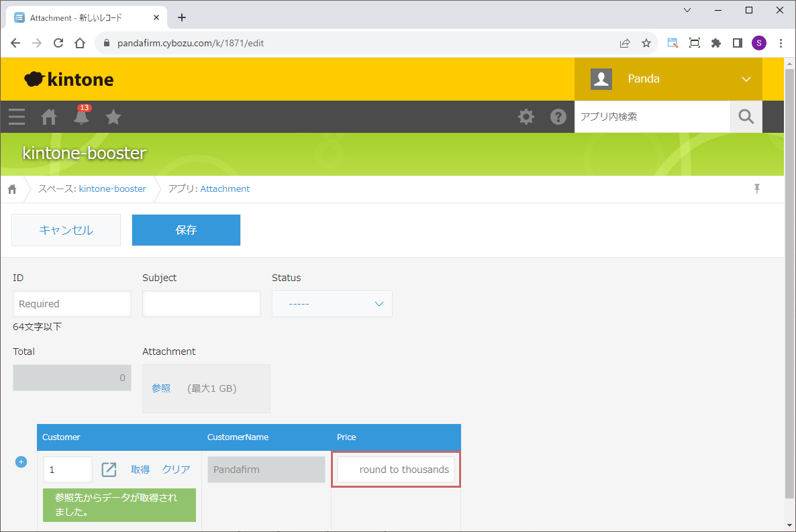Open the Attachment app breadcrumb link

[225, 189]
